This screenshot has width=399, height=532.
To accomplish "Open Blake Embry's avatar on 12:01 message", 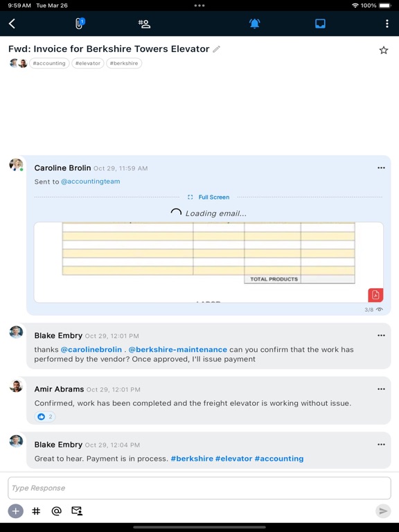I will 16,332.
